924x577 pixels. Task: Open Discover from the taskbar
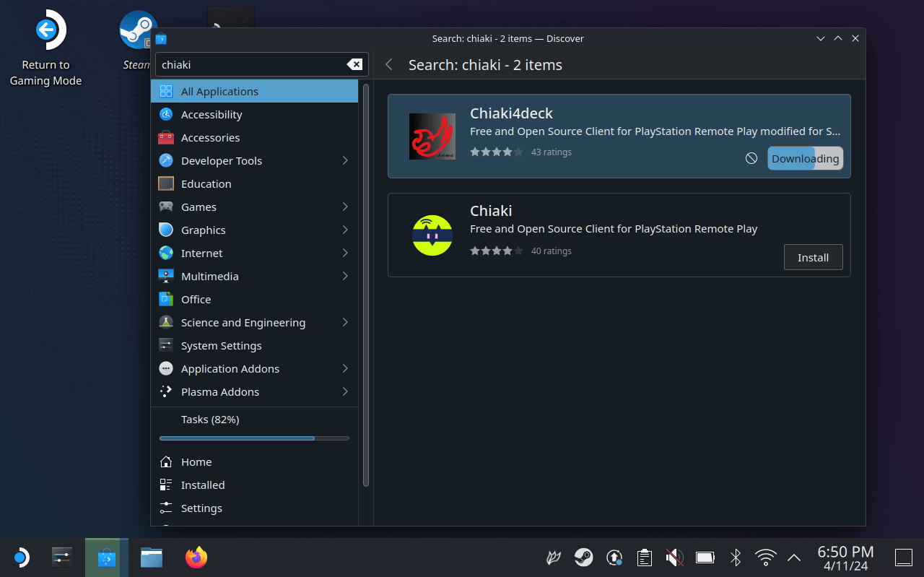107,558
